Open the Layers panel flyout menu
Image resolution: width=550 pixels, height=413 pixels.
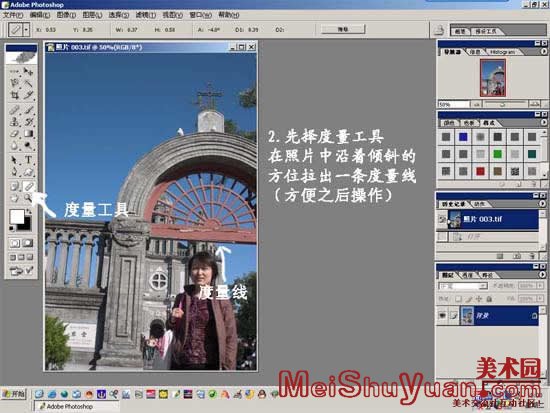click(542, 275)
